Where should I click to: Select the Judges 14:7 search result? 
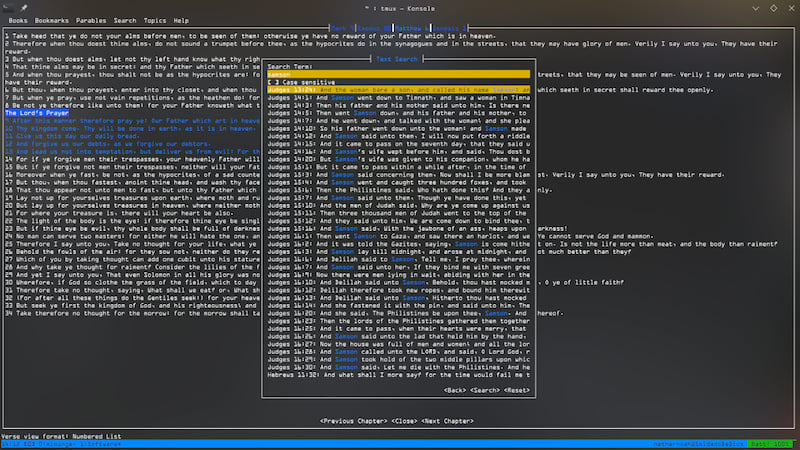click(x=398, y=121)
